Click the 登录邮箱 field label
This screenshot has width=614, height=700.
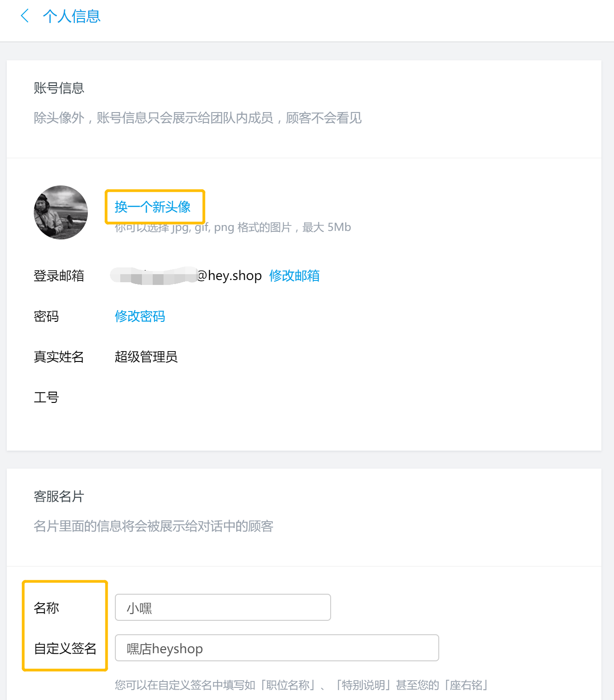click(59, 275)
